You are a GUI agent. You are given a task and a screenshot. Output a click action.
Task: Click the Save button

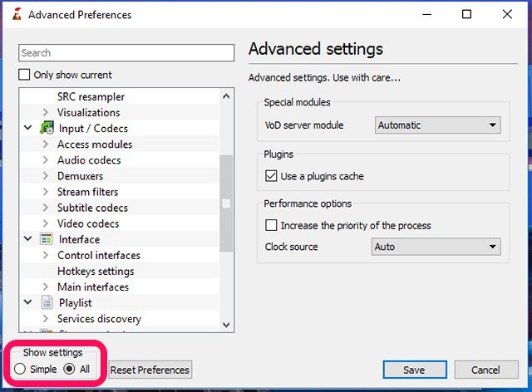[x=413, y=370]
